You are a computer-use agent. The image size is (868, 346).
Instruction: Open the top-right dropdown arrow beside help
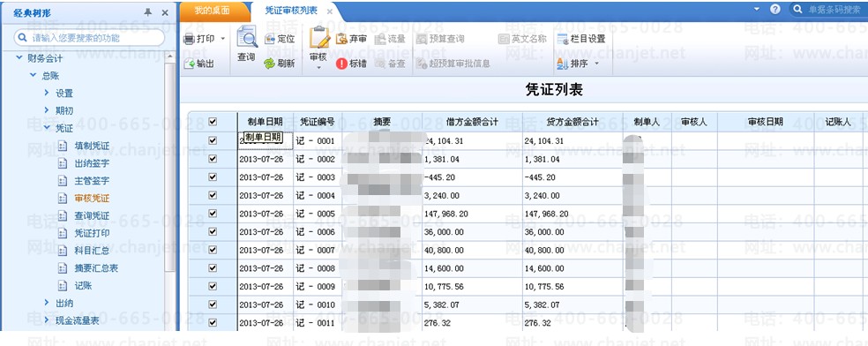pyautogui.click(x=757, y=10)
